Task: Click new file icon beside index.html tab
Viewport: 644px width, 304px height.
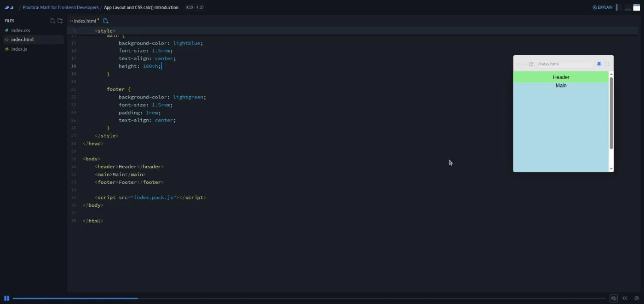Action: (x=105, y=21)
